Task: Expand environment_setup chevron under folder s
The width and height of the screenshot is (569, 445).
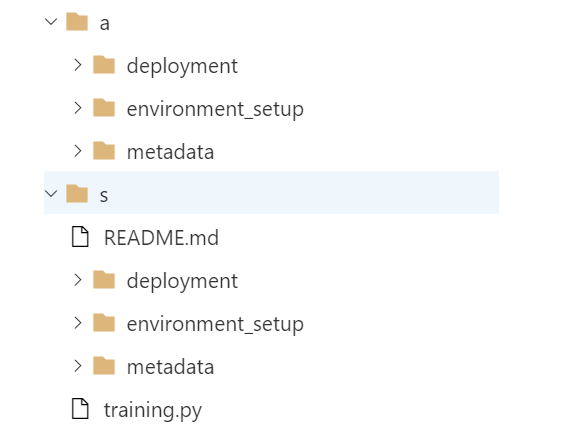Action: pos(77,323)
